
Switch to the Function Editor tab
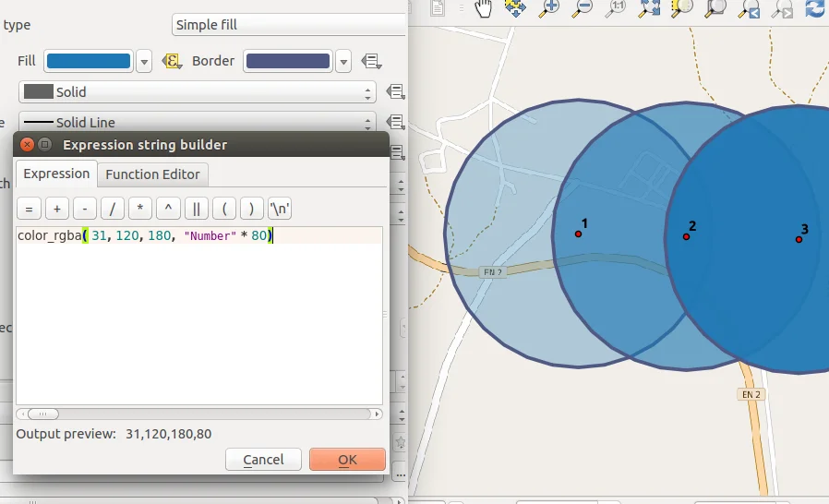click(x=152, y=174)
